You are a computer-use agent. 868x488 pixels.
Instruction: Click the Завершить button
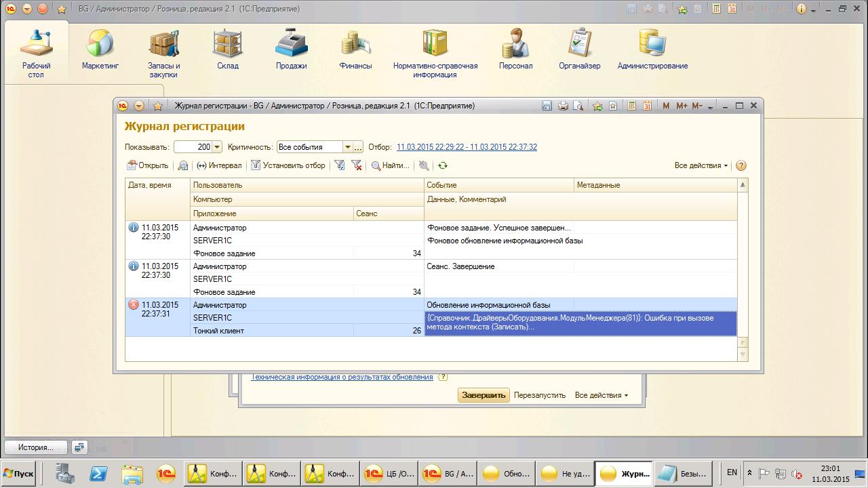[484, 395]
